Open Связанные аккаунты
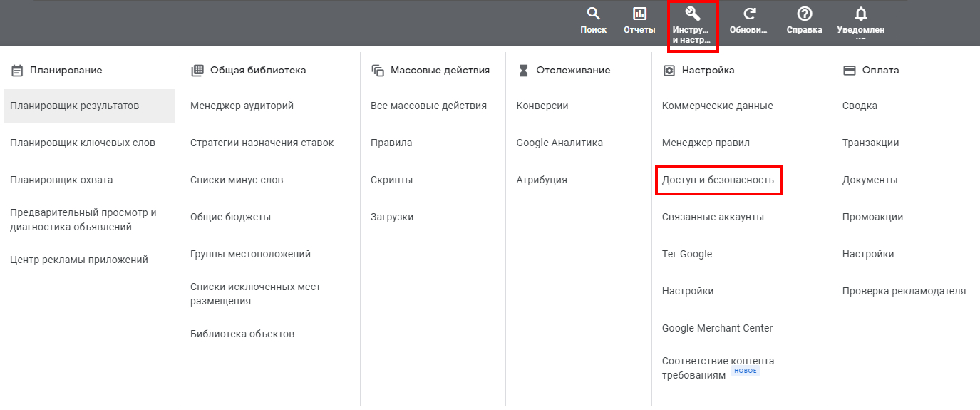980x410 pixels. pyautogui.click(x=713, y=217)
